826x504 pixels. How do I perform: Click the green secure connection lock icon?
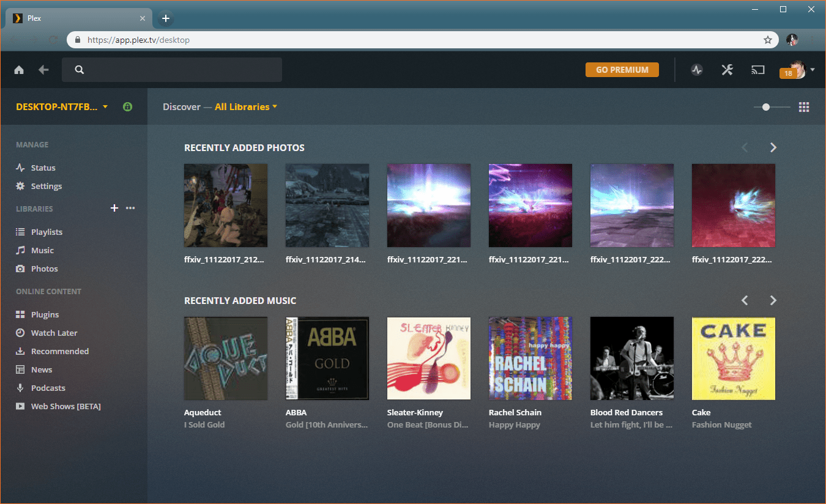tap(127, 106)
